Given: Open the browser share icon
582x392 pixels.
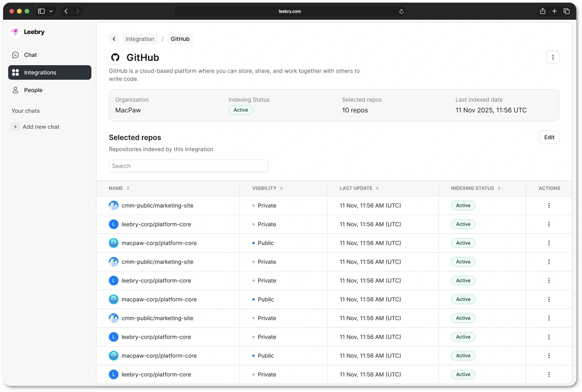Looking at the screenshot, I should (543, 11).
